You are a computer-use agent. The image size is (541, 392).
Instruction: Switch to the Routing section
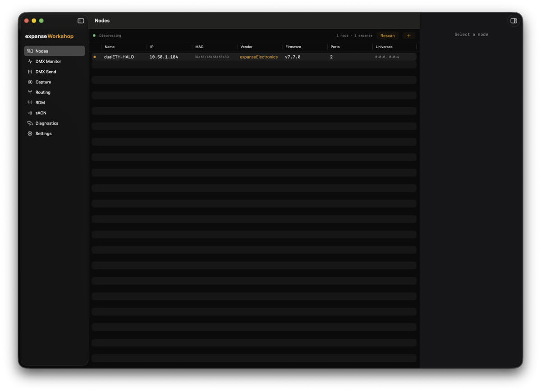(55, 92)
